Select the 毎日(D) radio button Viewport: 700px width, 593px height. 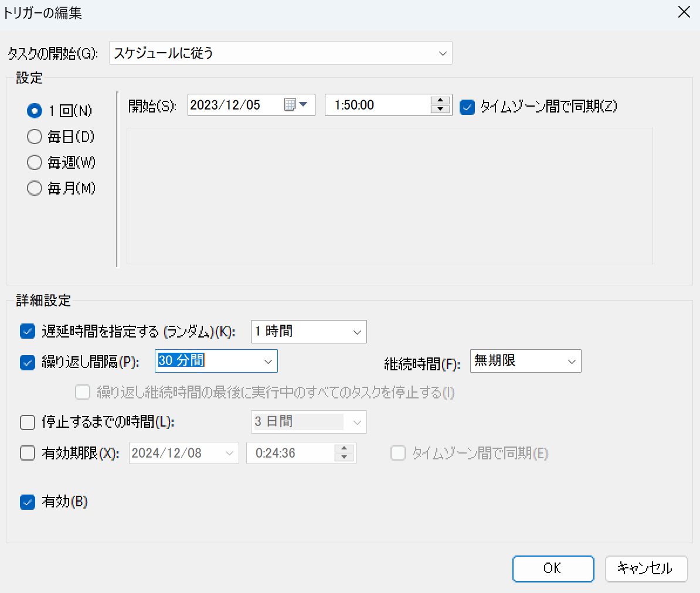pyautogui.click(x=35, y=137)
